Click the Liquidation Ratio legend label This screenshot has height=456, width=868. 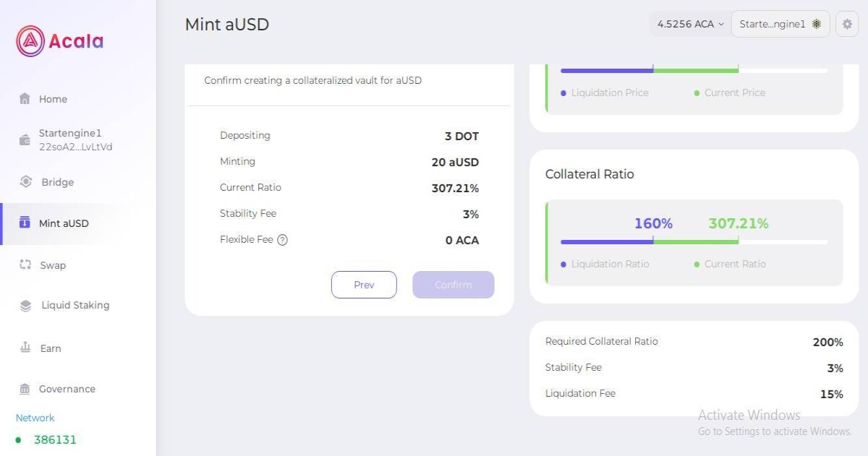point(610,264)
